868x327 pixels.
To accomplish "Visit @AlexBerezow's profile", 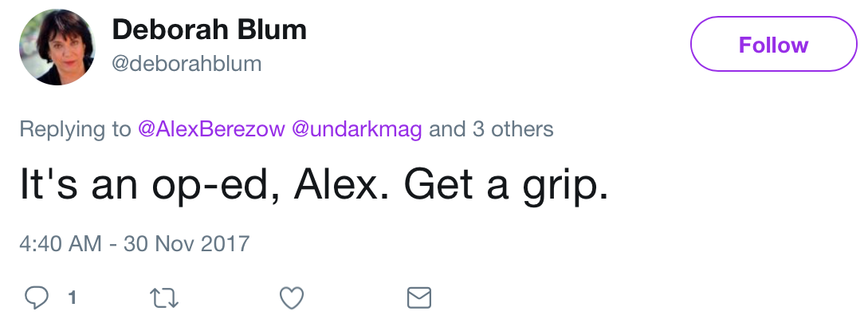I will click(210, 129).
